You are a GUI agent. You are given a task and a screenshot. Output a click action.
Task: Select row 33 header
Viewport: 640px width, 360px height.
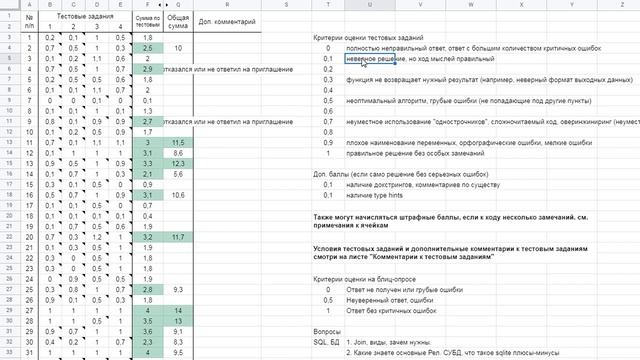[9, 352]
